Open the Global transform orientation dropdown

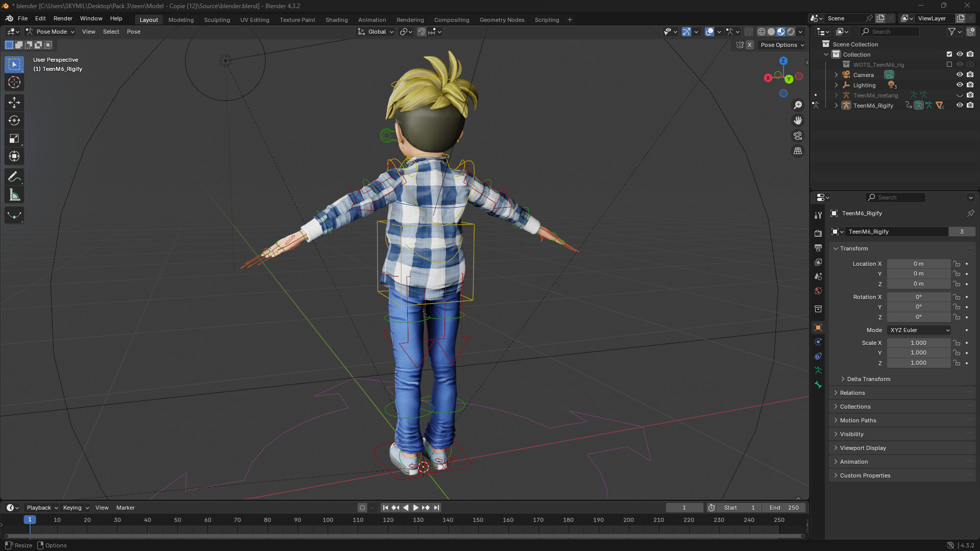(376, 32)
